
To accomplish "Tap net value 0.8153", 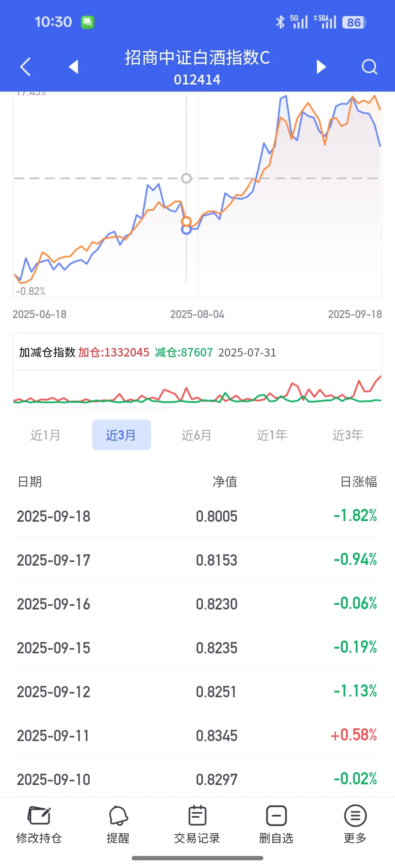I will tap(217, 561).
